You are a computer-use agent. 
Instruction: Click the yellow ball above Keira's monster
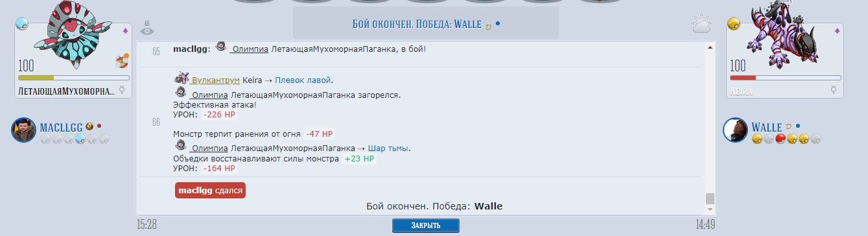pos(733,24)
